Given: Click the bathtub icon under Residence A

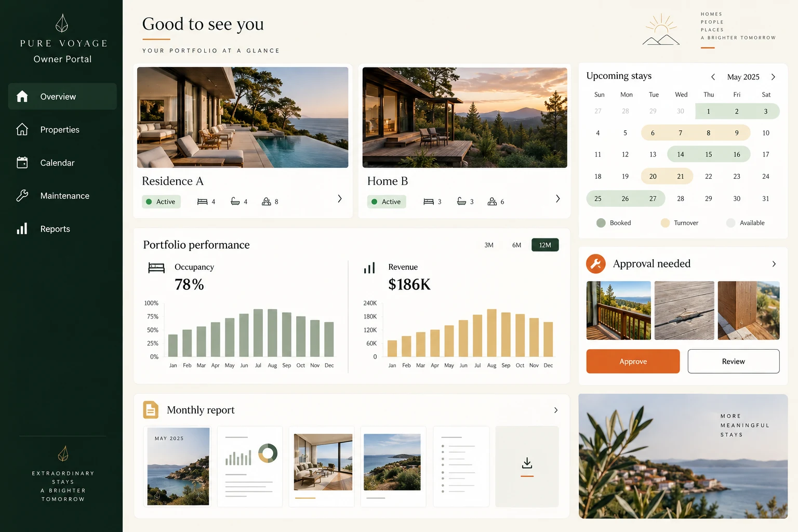Looking at the screenshot, I should [x=235, y=202].
